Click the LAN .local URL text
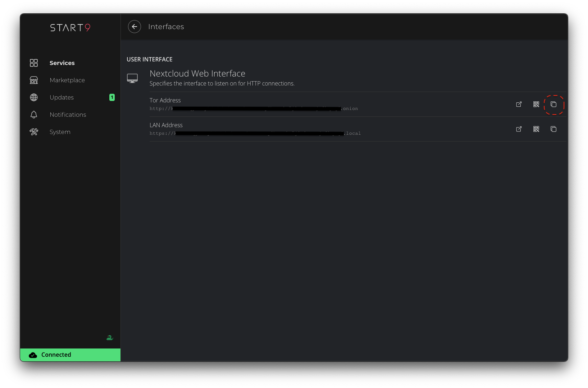The width and height of the screenshot is (588, 388). [x=255, y=133]
